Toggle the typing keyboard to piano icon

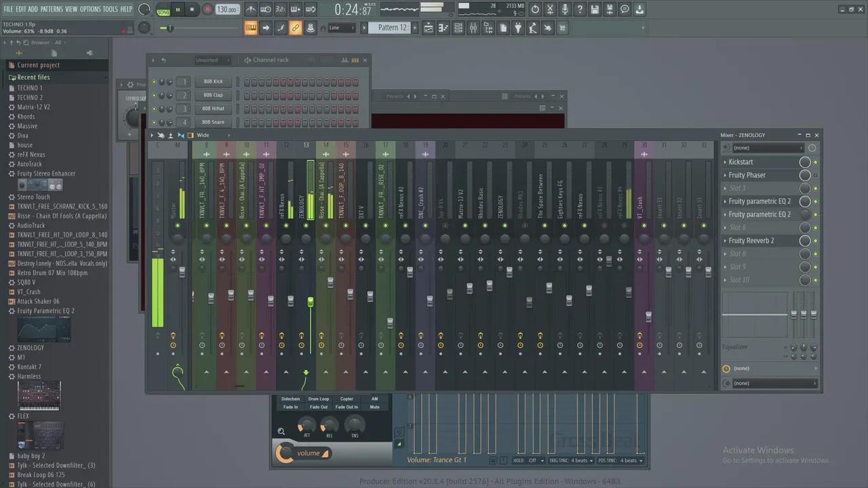click(x=251, y=28)
